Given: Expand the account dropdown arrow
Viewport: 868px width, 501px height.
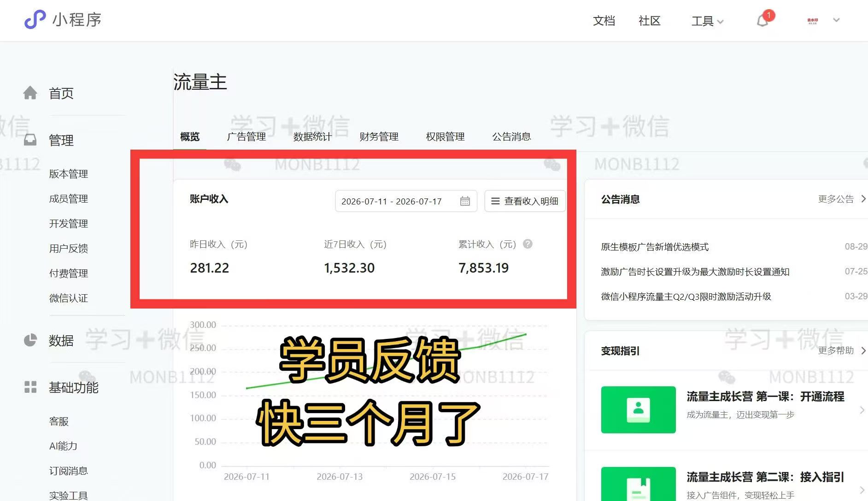Looking at the screenshot, I should click(x=837, y=20).
